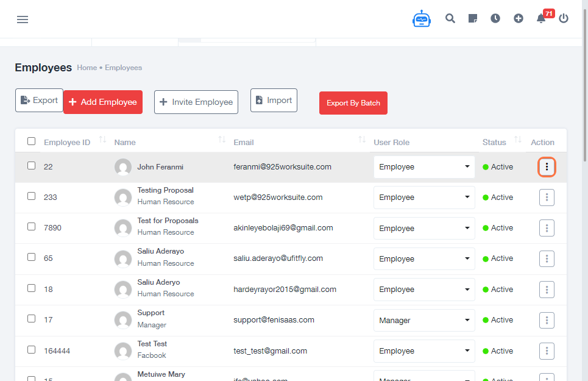
Task: Click the plus quick-add icon
Action: (519, 18)
